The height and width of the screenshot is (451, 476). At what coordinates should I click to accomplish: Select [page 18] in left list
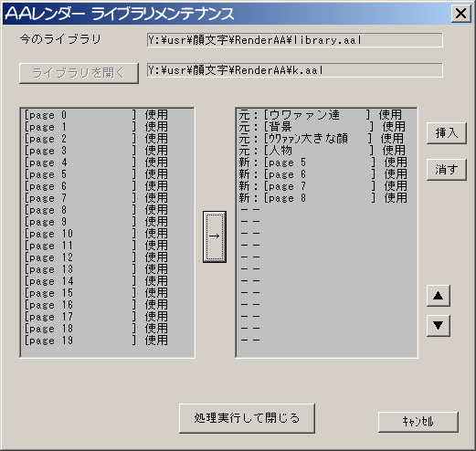click(x=96, y=329)
